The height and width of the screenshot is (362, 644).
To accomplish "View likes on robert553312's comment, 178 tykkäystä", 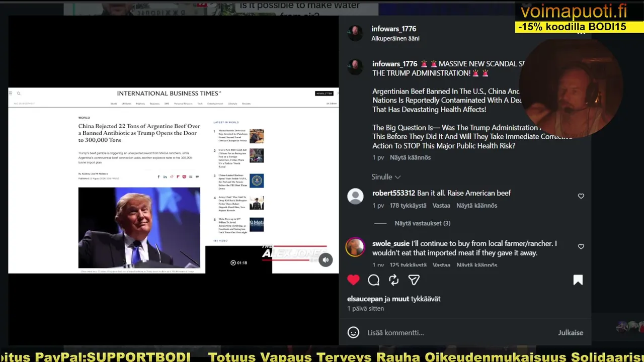I will [408, 206].
